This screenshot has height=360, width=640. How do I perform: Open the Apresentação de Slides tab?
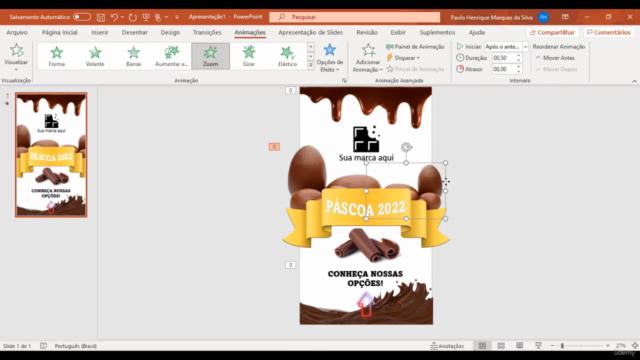point(311,32)
